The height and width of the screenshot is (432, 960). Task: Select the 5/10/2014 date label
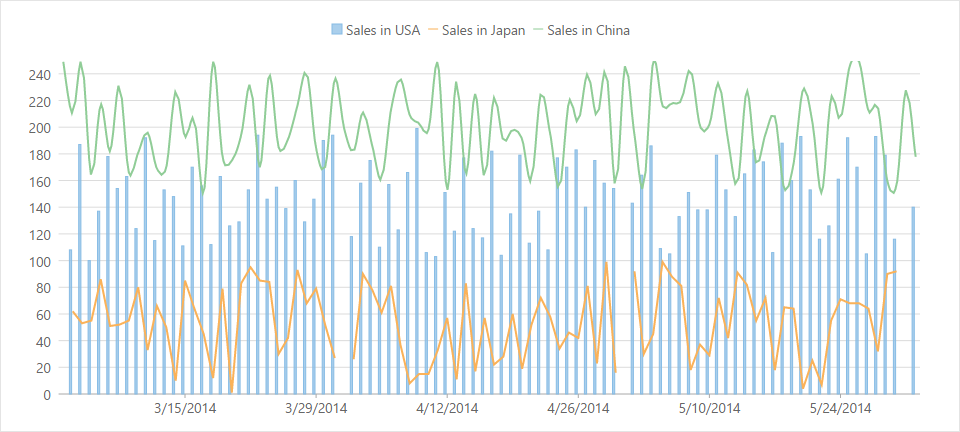(709, 408)
